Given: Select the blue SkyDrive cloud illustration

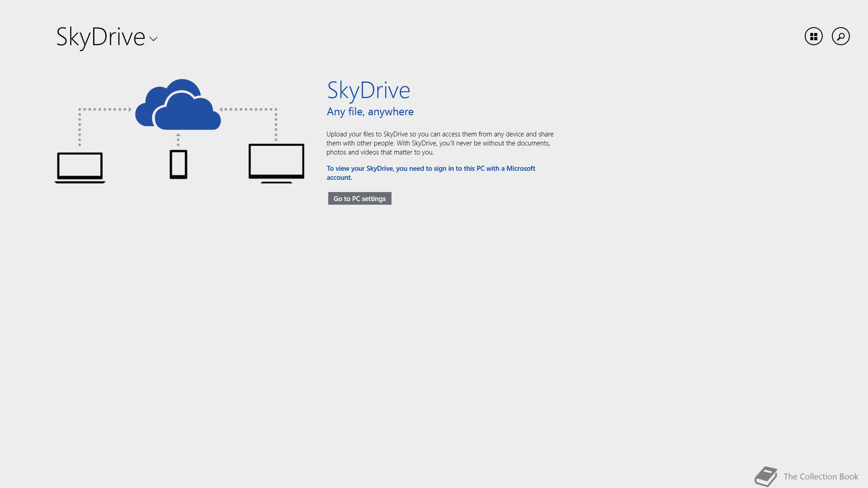Looking at the screenshot, I should tap(178, 104).
